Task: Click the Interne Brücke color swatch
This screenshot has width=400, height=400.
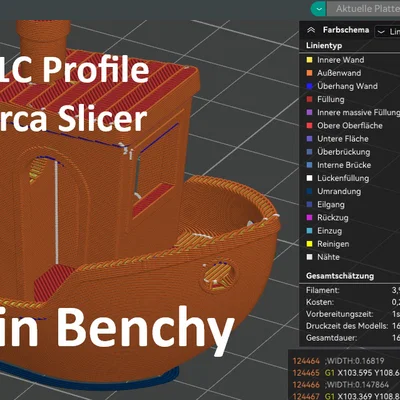Action: point(309,165)
